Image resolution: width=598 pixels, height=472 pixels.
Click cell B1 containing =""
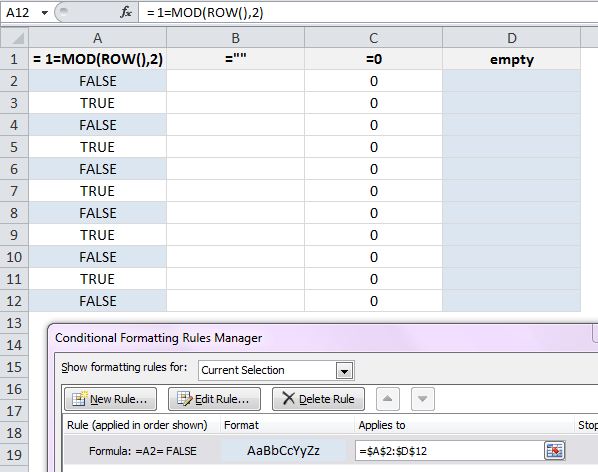pyautogui.click(x=235, y=59)
